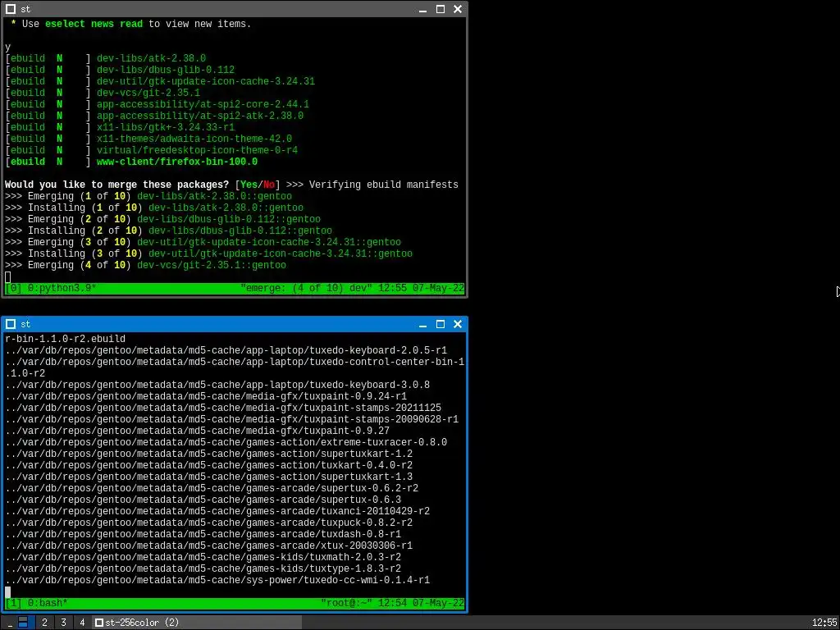
Task: Click the games-action/supertuxkart-1.3 path
Action: (209, 477)
